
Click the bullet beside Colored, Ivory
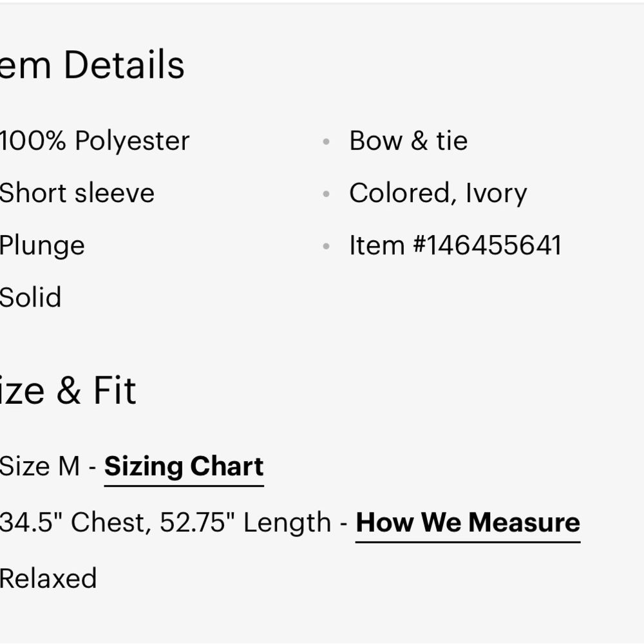pyautogui.click(x=327, y=194)
